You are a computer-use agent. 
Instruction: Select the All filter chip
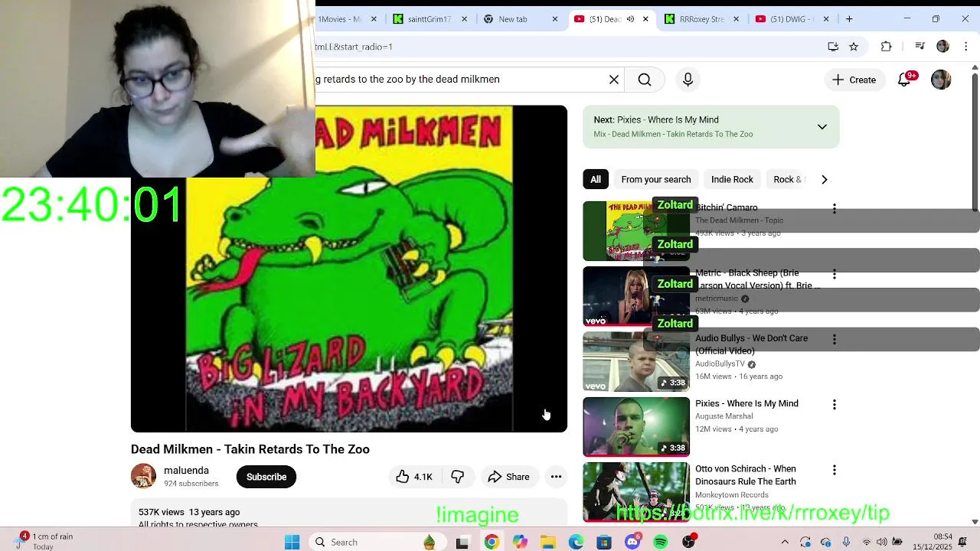(x=596, y=179)
